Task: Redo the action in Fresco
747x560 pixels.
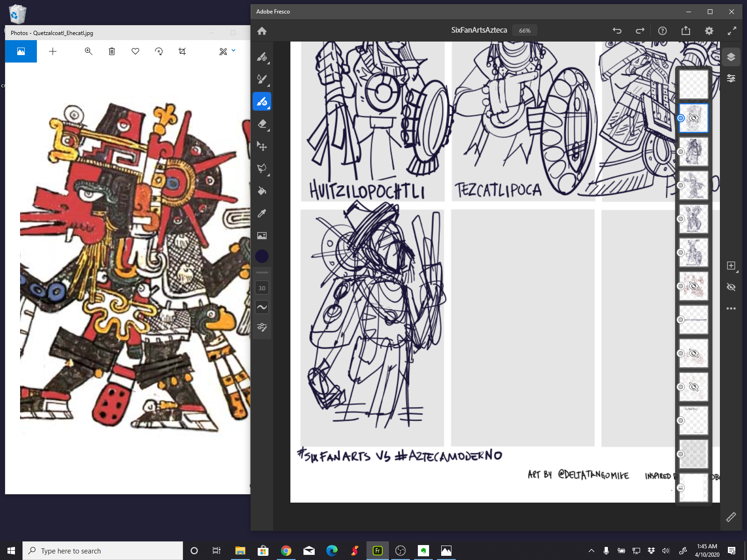Action: click(640, 31)
